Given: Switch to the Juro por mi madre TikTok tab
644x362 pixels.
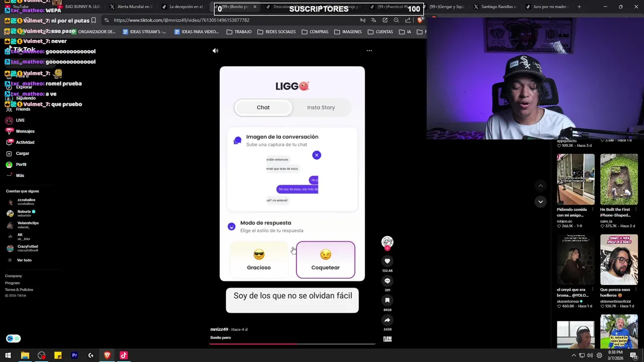Looking at the screenshot, I should coord(547,7).
